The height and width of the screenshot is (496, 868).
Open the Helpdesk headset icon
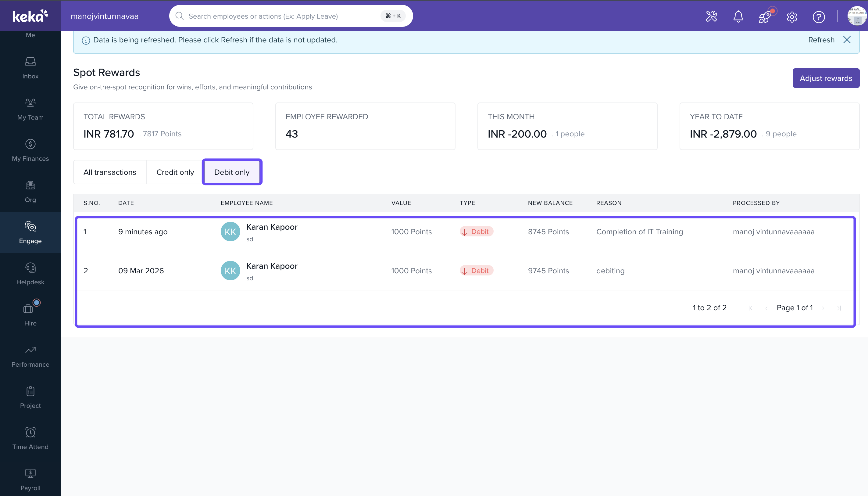point(30,268)
